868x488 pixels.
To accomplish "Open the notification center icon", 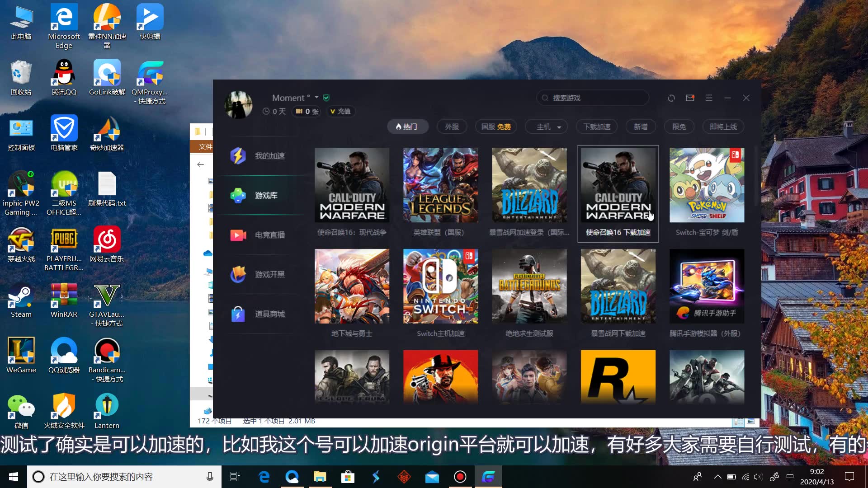I will pos(849,477).
